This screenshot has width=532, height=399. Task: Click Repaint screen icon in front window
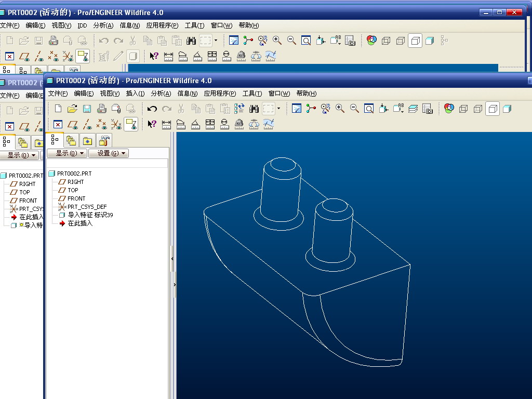pyautogui.click(x=297, y=109)
